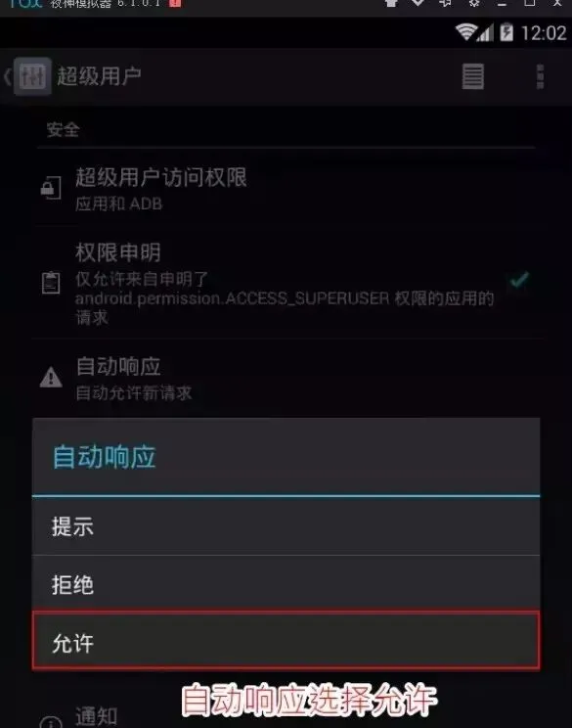This screenshot has width=572, height=728.
Task: Tap the 超级用户 app icon
Action: tap(32, 76)
